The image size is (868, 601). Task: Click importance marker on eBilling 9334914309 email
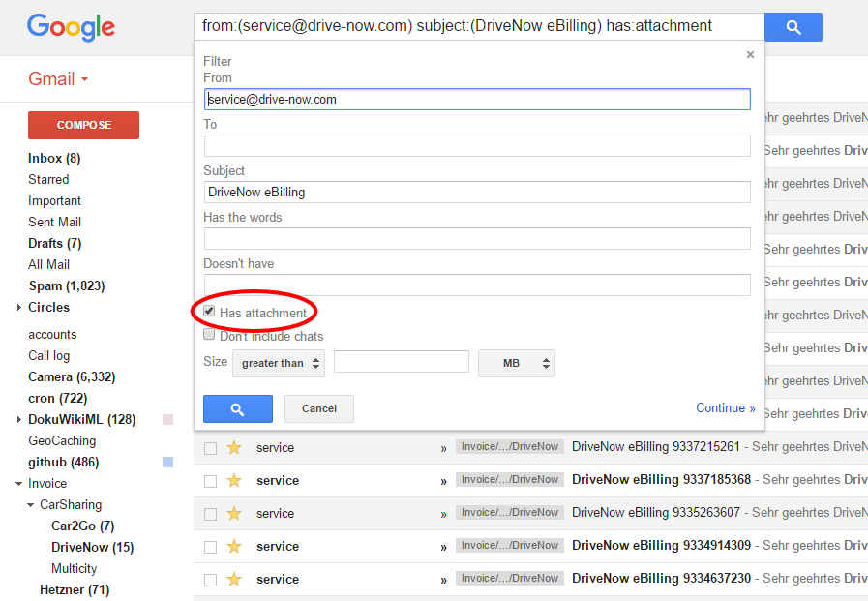click(x=443, y=548)
